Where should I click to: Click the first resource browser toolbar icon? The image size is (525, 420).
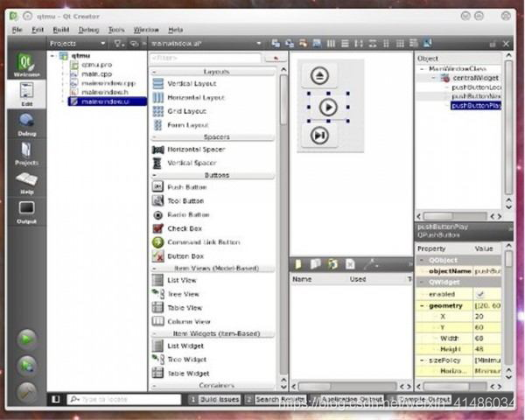[298, 264]
